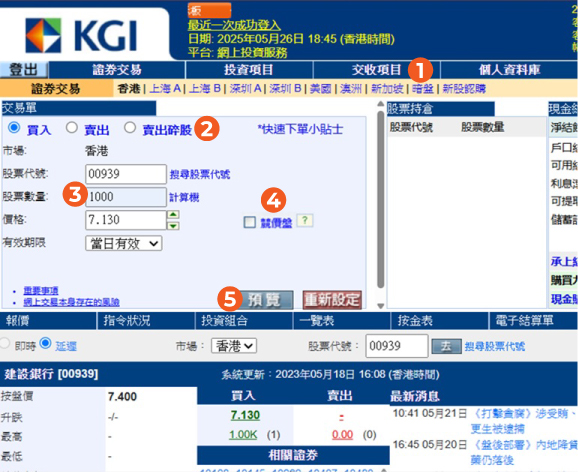Screen dimensions: 578x472
Task: Click the 去 go button
Action: pyautogui.click(x=446, y=346)
